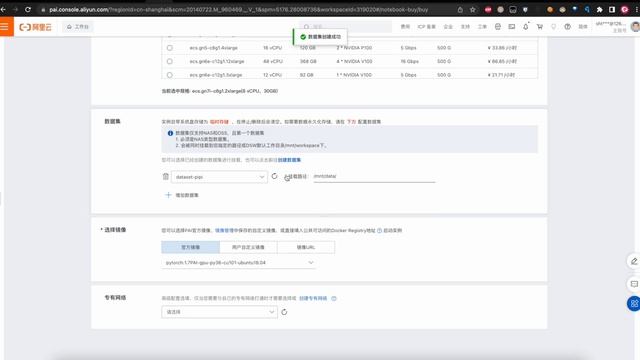This screenshot has height=360, width=640.
Task: Refresh the dataset list
Action: 274,176
